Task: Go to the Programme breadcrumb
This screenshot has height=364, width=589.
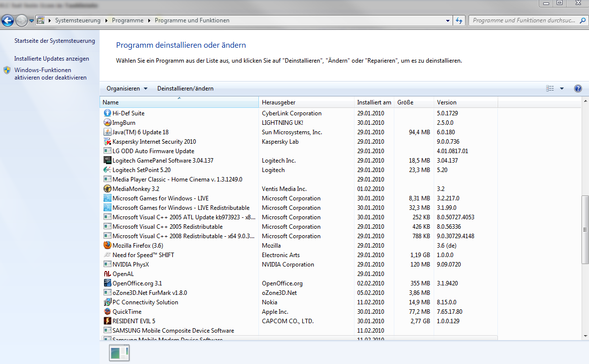Action: [128, 21]
